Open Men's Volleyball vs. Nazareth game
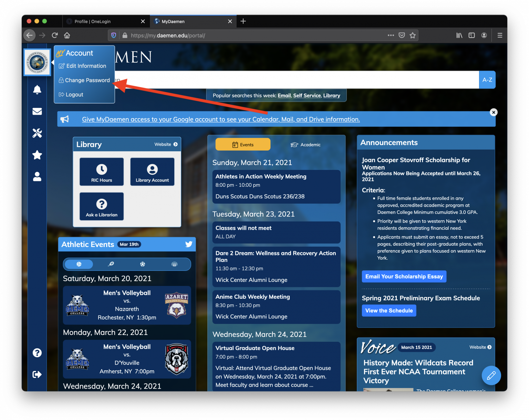529x420 pixels. (127, 305)
